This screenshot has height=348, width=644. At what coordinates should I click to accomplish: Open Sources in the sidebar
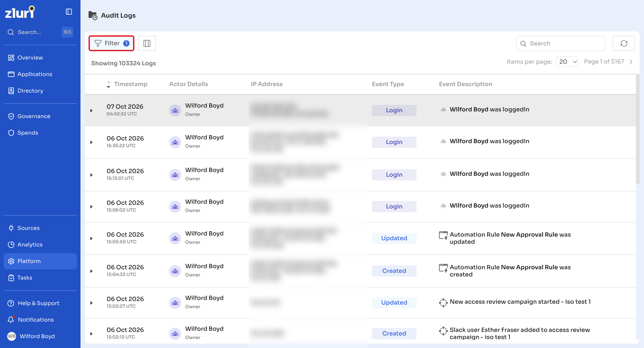click(40, 228)
